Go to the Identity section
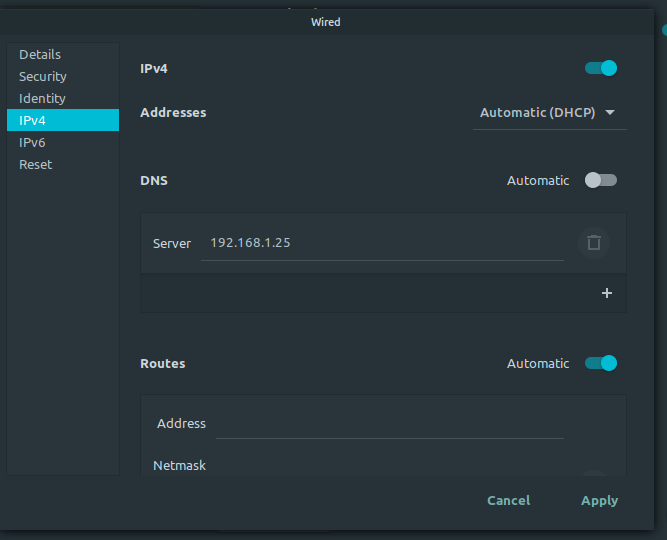This screenshot has height=540, width=667. click(x=42, y=99)
